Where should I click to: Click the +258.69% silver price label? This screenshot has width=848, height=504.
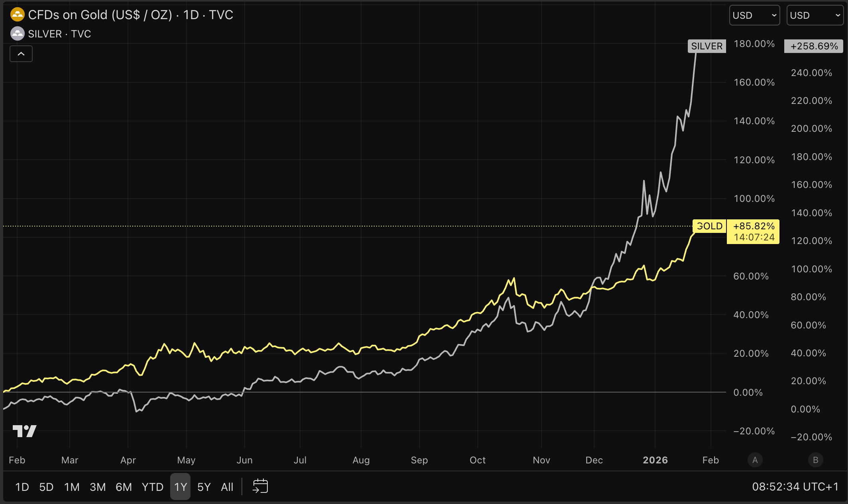pyautogui.click(x=814, y=46)
